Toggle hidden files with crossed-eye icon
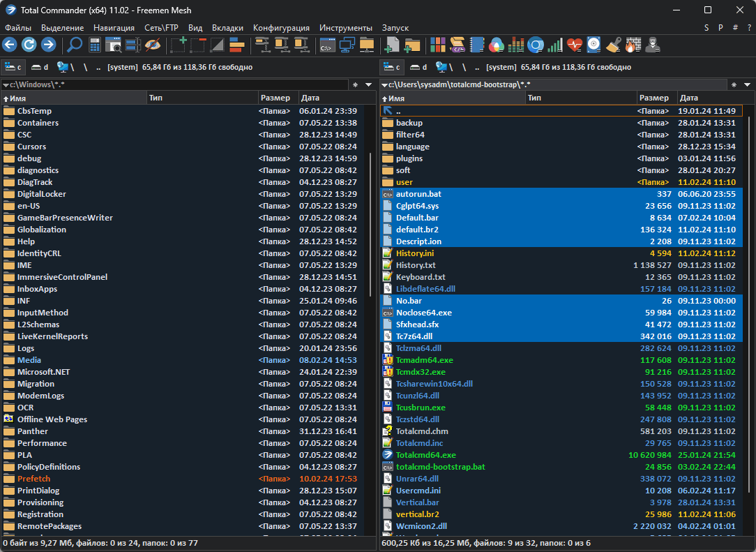Viewport: 756px width, 552px height. (152, 45)
